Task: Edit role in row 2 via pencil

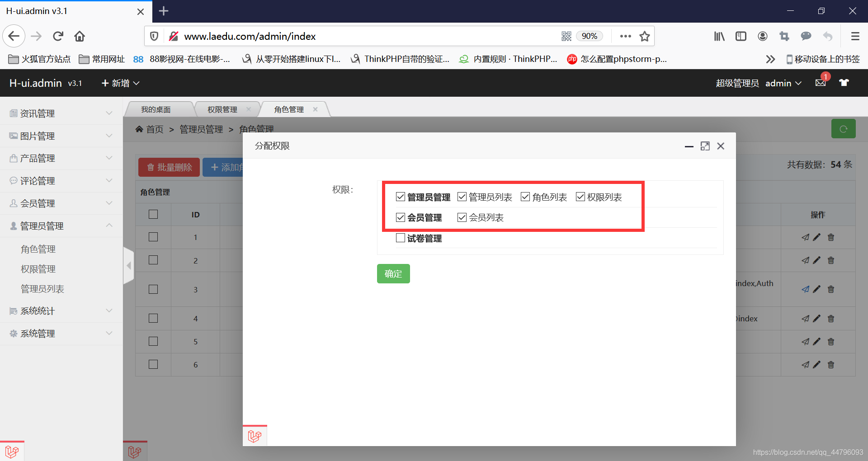Action: pos(816,260)
